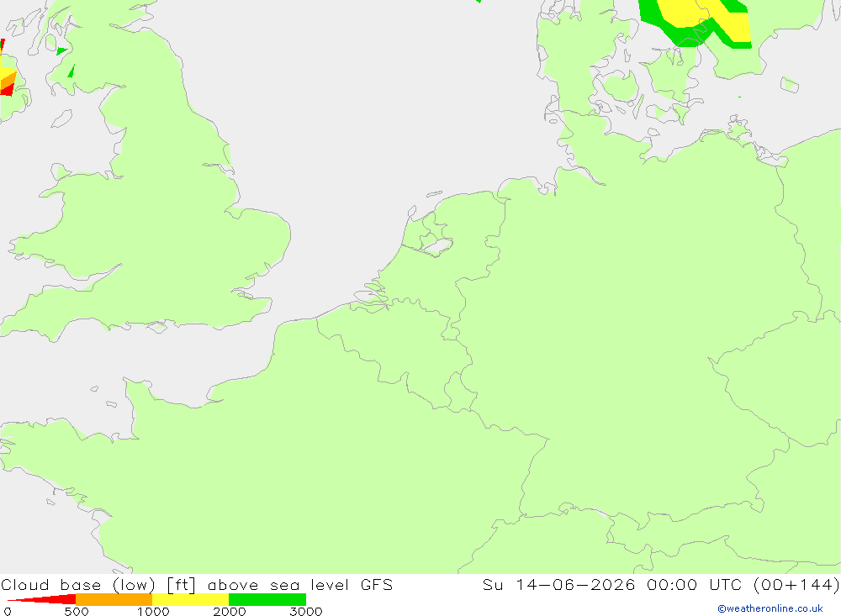Click the yellow 1000-2000 ft legend swatch
The image size is (841, 616).
point(190,599)
